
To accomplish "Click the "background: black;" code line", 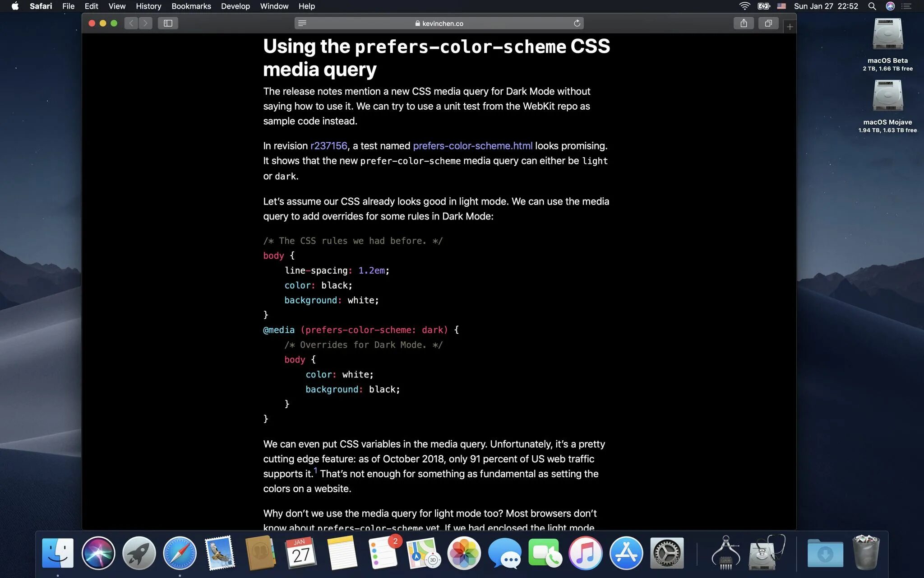I will point(352,389).
